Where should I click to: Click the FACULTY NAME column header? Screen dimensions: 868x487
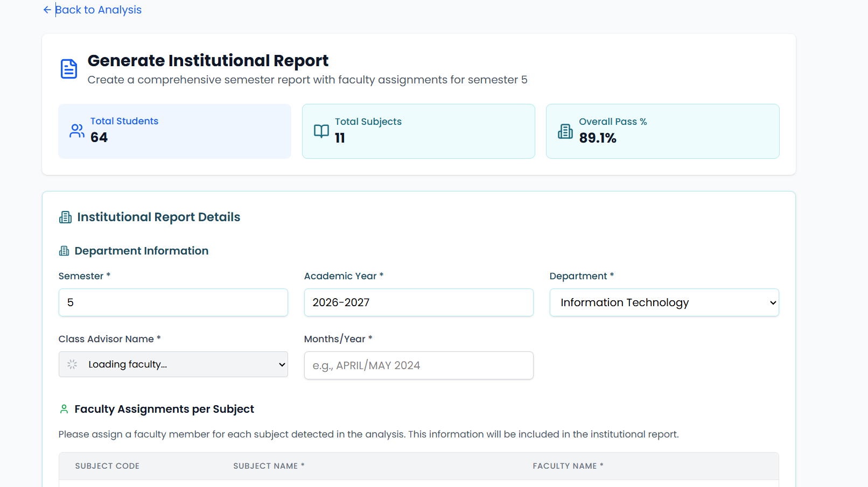568,466
